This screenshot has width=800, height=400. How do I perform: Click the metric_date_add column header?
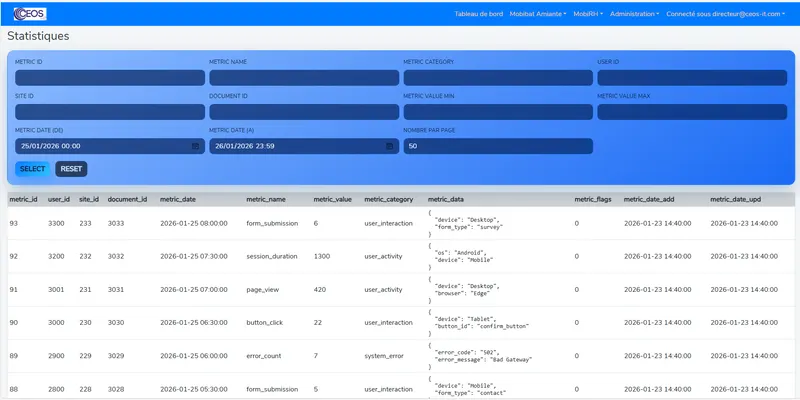click(x=648, y=199)
